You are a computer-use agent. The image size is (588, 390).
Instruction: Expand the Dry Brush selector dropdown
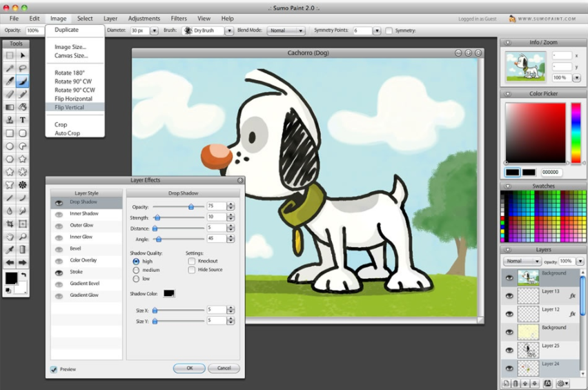click(230, 31)
